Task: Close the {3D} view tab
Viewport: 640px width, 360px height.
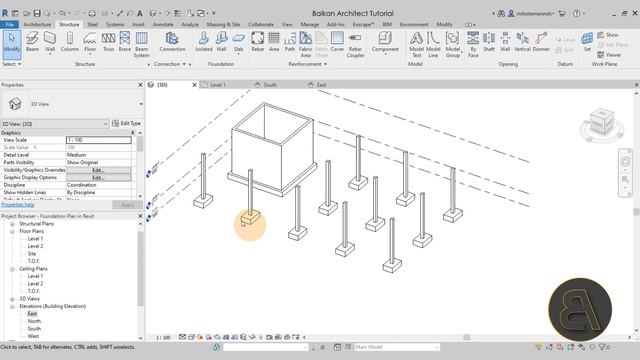Action: [194, 84]
